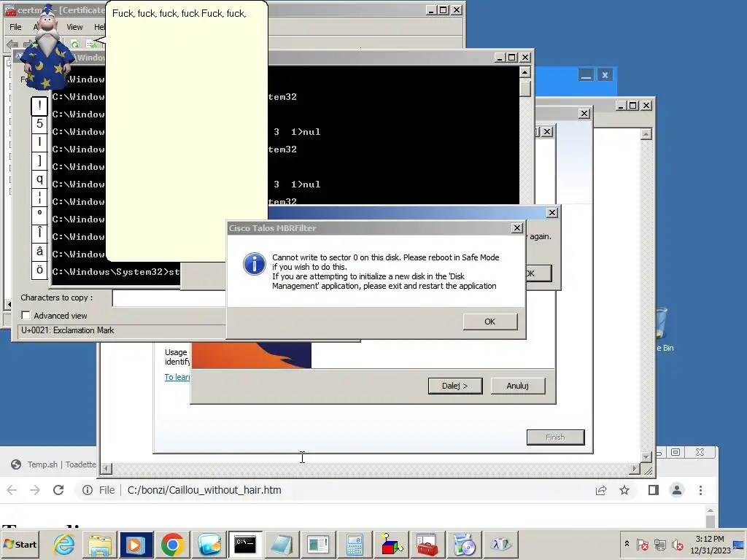The height and width of the screenshot is (560, 747).
Task: Open the installer disc taskbar icon
Action: 464,544
